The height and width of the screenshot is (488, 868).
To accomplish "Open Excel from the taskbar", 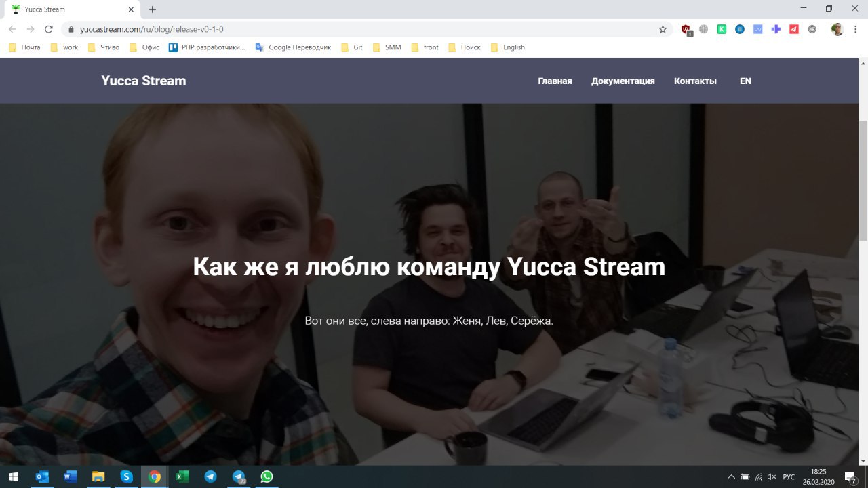I will click(182, 476).
